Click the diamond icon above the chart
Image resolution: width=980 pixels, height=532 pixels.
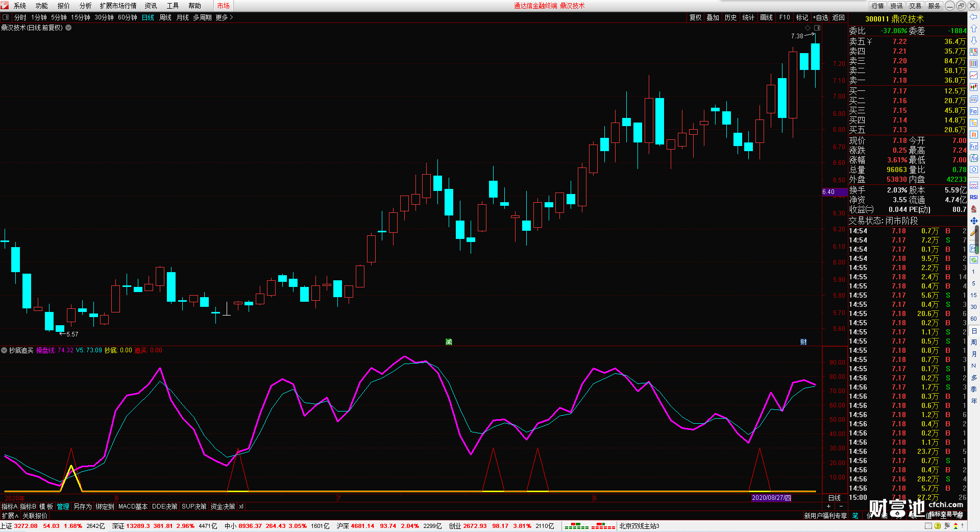click(x=807, y=28)
